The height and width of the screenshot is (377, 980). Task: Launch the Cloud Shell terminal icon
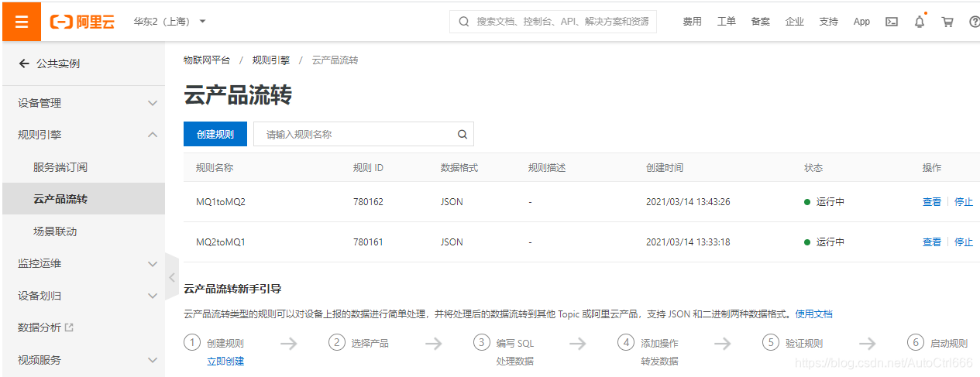coord(892,22)
